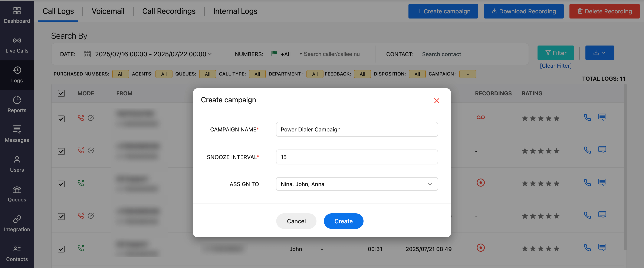
Task: Close the Create campaign dialog
Action: point(437,101)
